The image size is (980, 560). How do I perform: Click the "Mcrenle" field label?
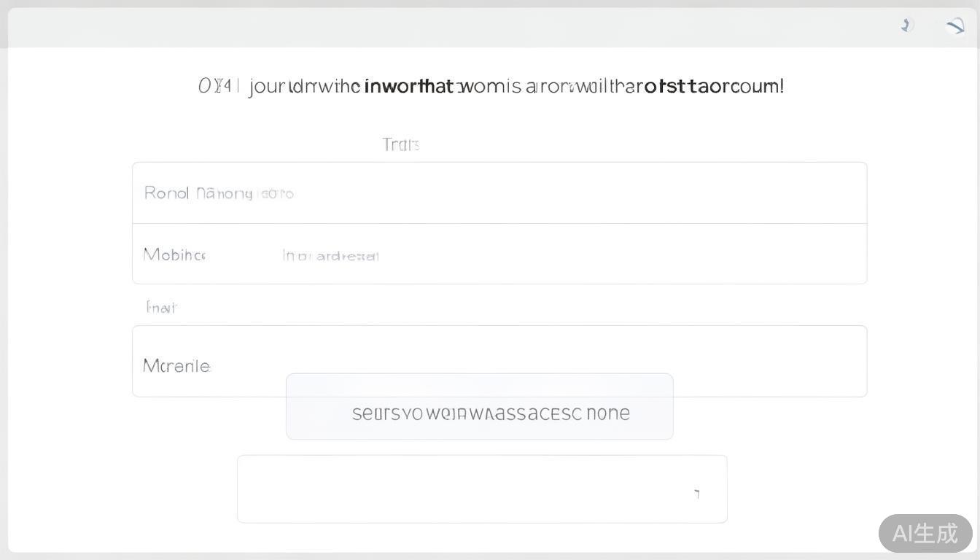176,366
